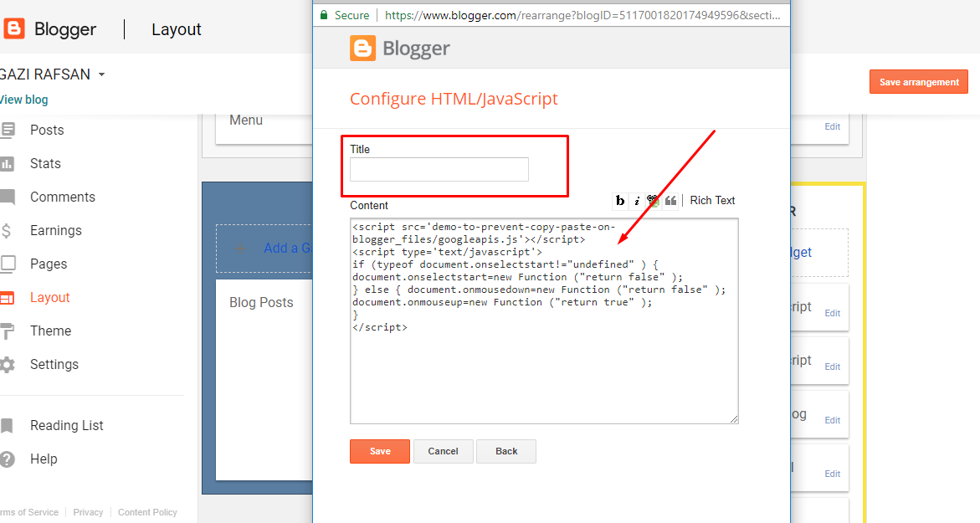Open the Settings menu item

54,364
